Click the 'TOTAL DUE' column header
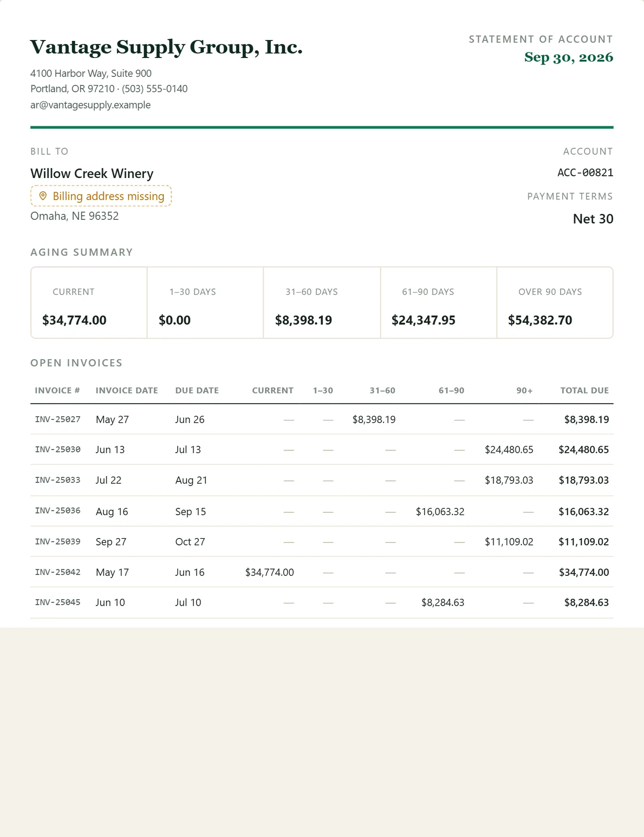Screen dimensions: 644x837 pyautogui.click(x=584, y=390)
